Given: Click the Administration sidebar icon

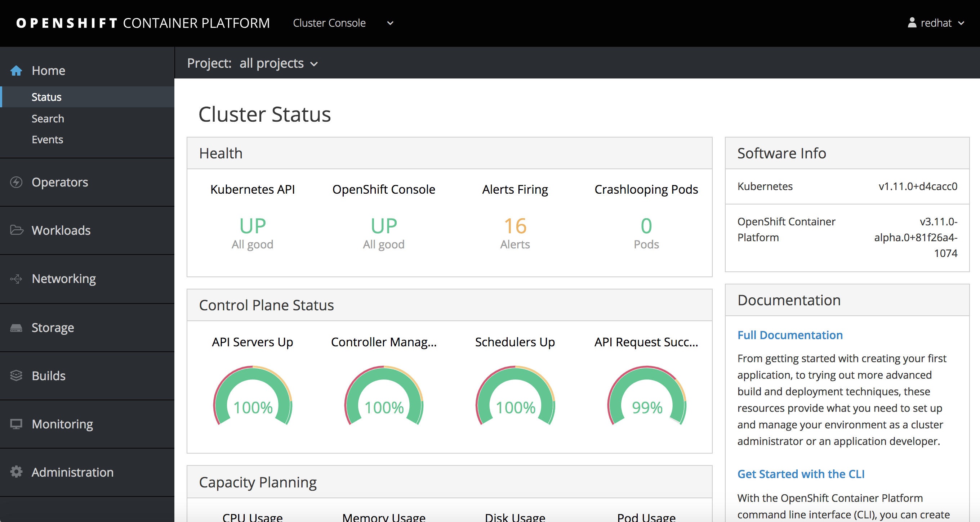Looking at the screenshot, I should [x=17, y=472].
